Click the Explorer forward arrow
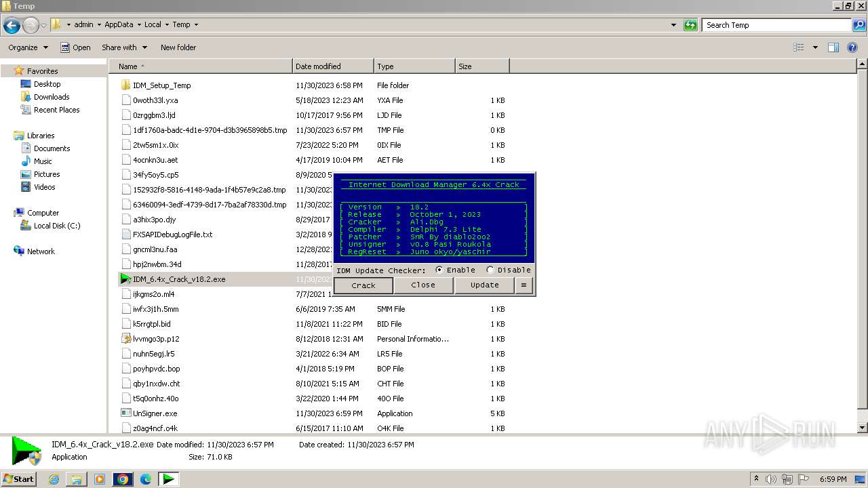This screenshot has height=488, width=868. click(x=31, y=26)
